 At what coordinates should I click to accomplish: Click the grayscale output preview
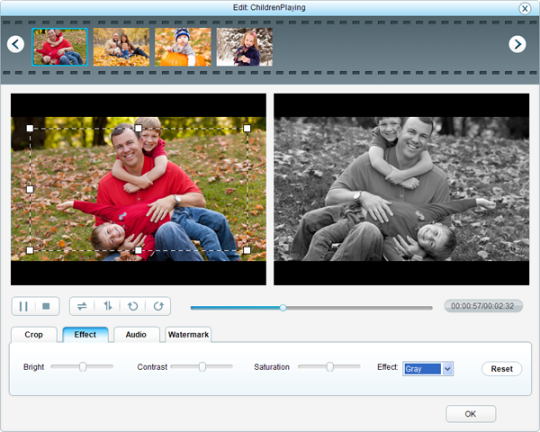pos(402,189)
